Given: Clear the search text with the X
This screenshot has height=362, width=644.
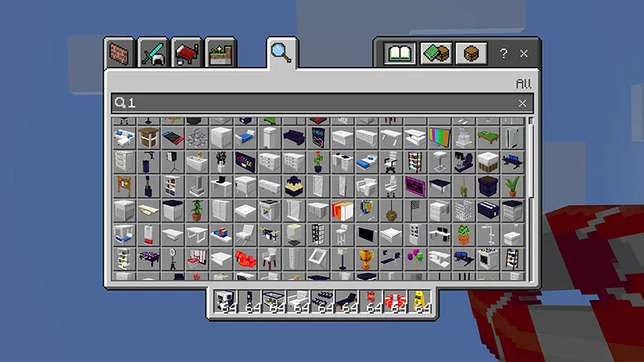Looking at the screenshot, I should coord(522,103).
